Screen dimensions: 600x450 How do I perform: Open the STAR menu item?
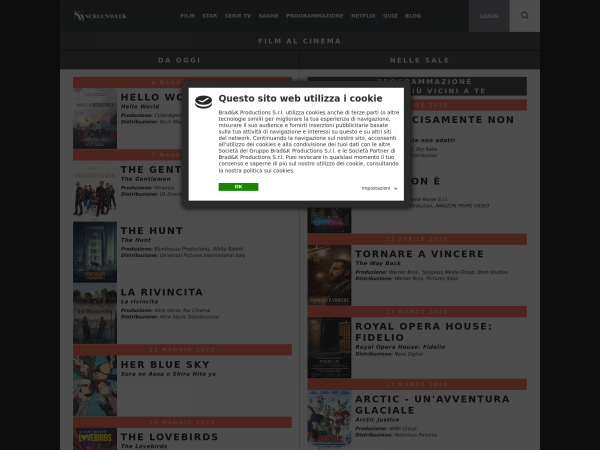click(210, 16)
